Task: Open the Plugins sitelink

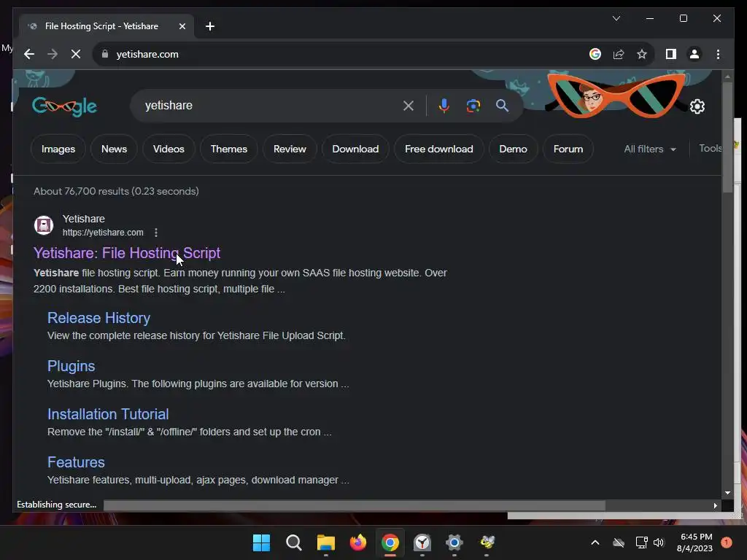Action: (71, 366)
